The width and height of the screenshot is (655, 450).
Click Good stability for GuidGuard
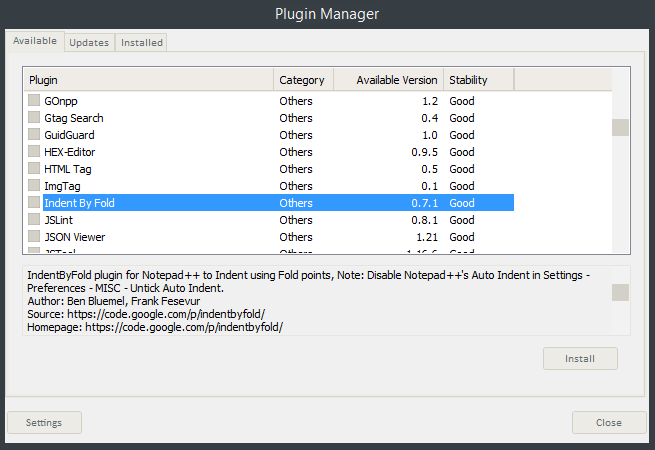coord(462,135)
